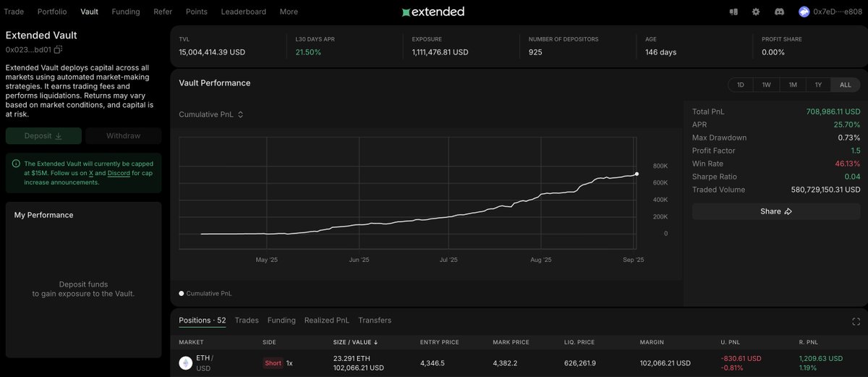The height and width of the screenshot is (377, 868).
Task: Click the wallet avatar icon
Action: [x=804, y=12]
